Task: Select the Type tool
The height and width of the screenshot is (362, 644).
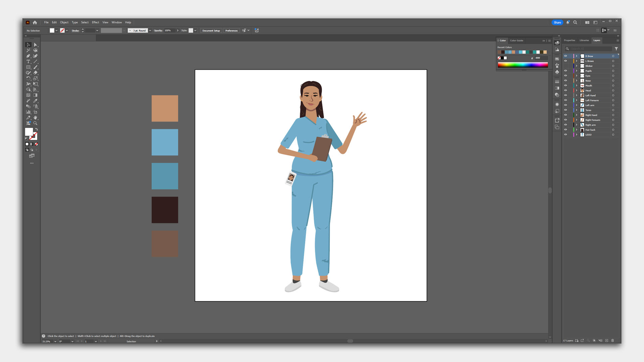Action: [29, 62]
